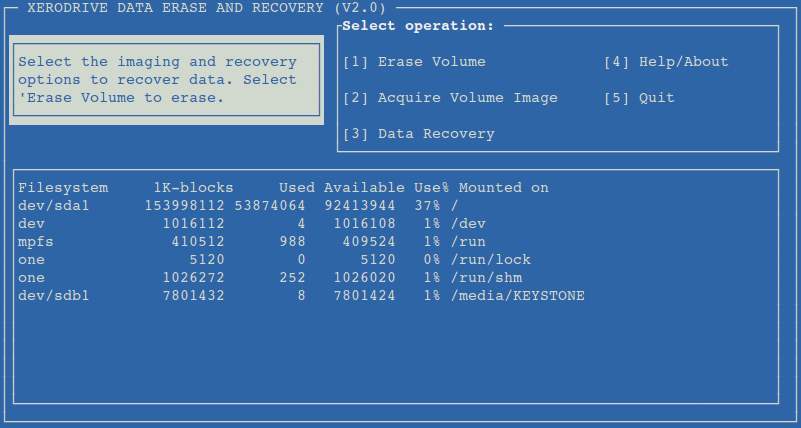The height and width of the screenshot is (428, 801).
Task: Click the Filesystem column header
Action: point(63,188)
